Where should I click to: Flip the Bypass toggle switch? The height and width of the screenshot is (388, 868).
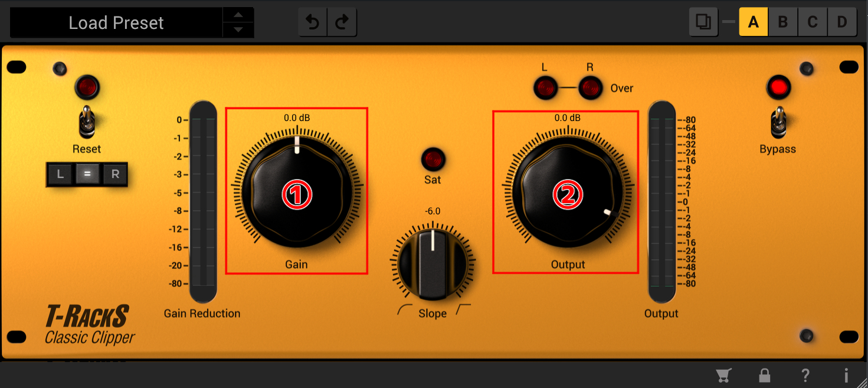(x=779, y=121)
